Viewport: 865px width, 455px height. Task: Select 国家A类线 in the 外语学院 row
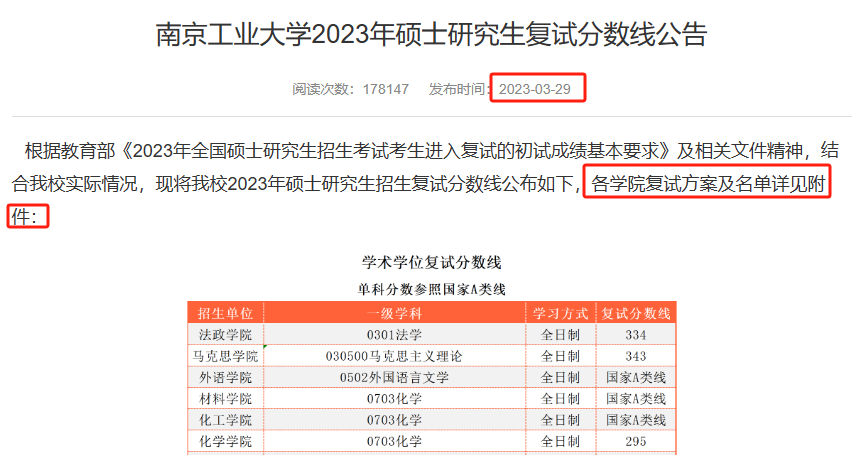(636, 378)
